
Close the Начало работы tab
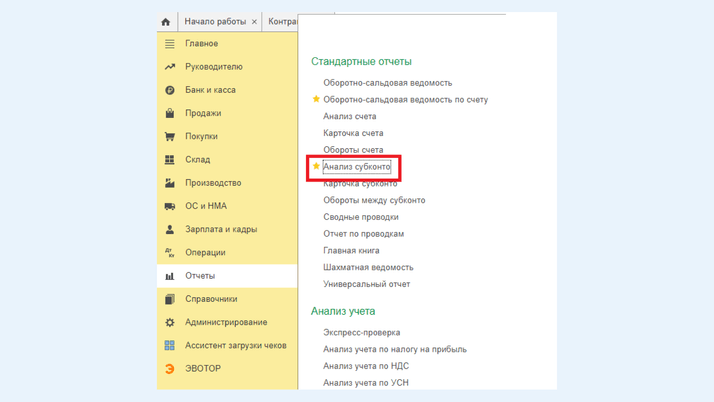[x=254, y=22]
